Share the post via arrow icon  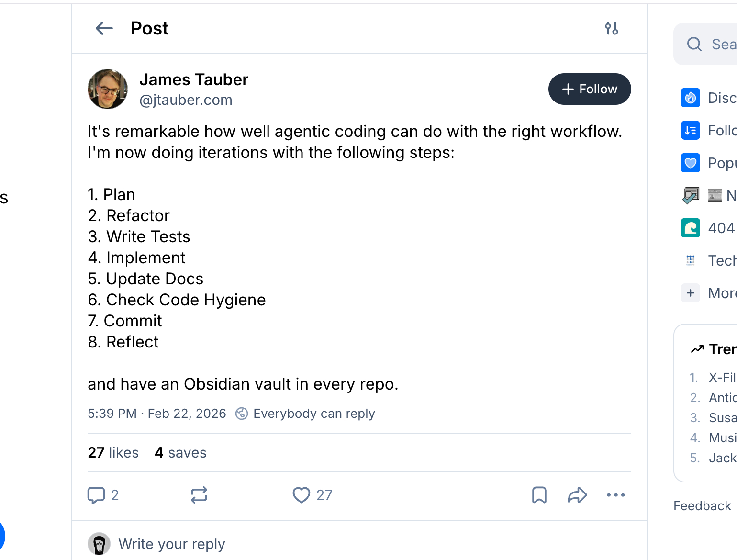click(x=577, y=495)
